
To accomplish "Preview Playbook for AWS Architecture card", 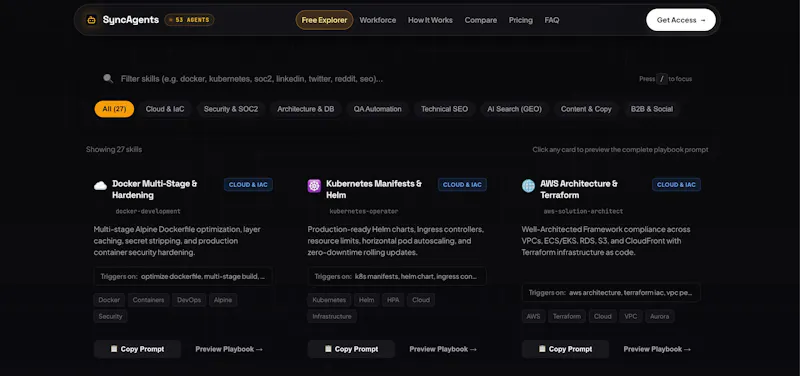I will click(657, 349).
